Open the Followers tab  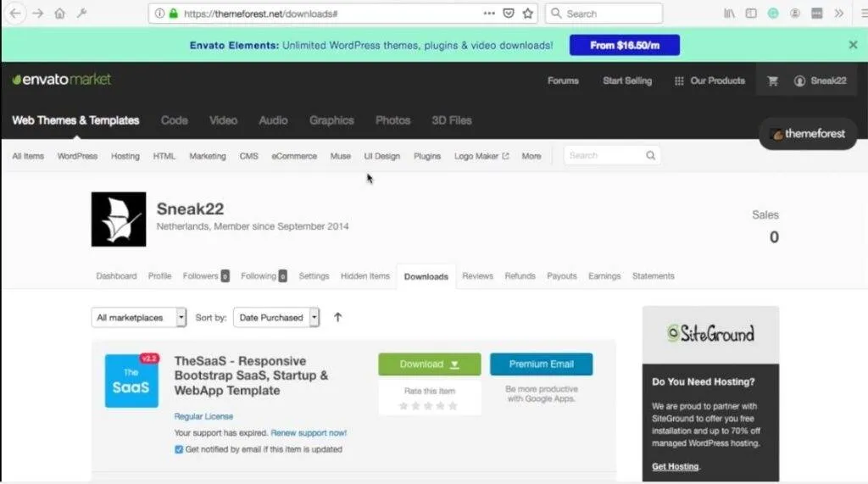click(x=206, y=275)
